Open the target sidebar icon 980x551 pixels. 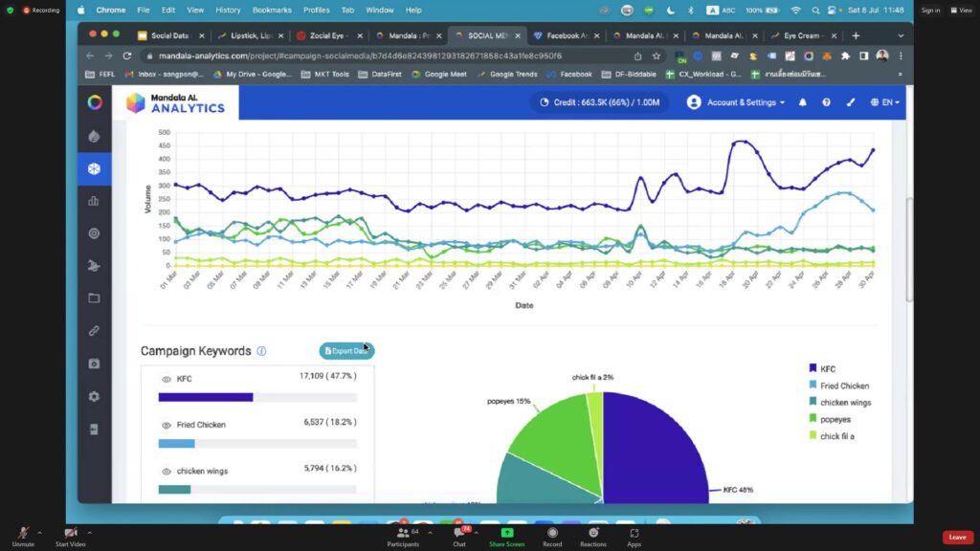click(x=95, y=233)
